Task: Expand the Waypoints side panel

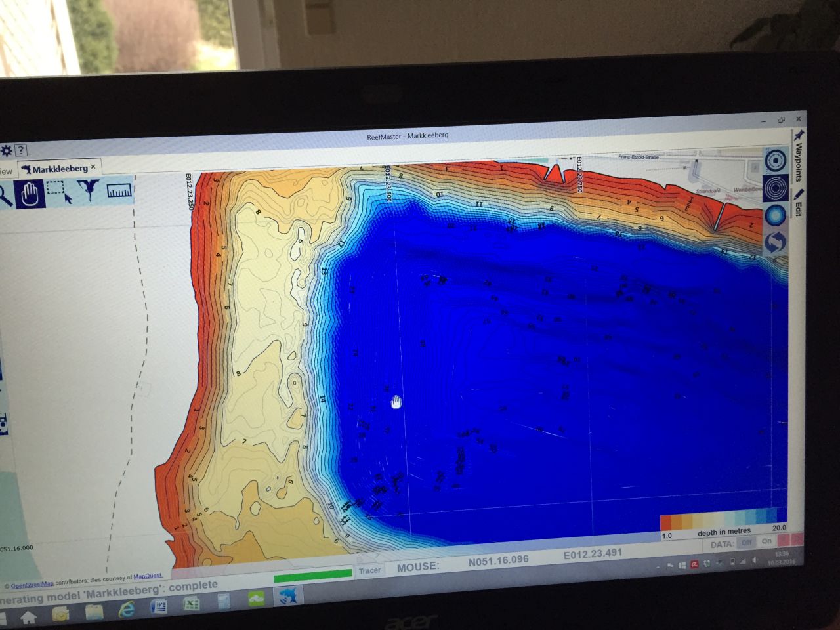Action: pos(799,156)
